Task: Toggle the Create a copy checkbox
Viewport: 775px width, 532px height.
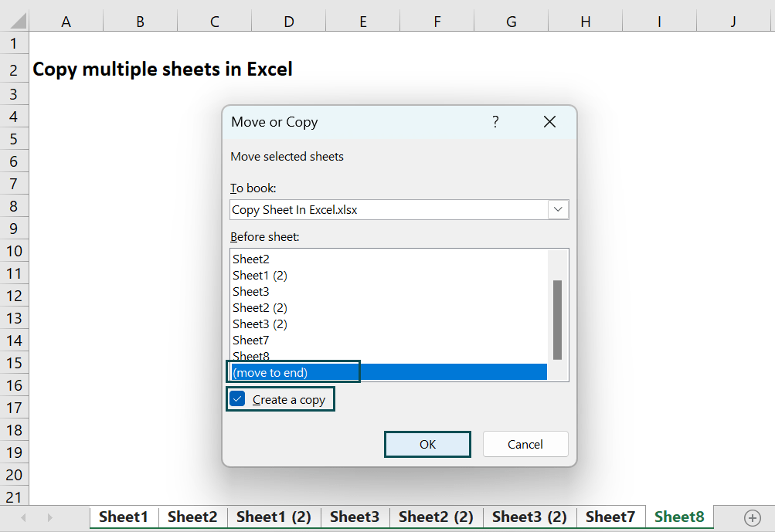Action: [236, 398]
